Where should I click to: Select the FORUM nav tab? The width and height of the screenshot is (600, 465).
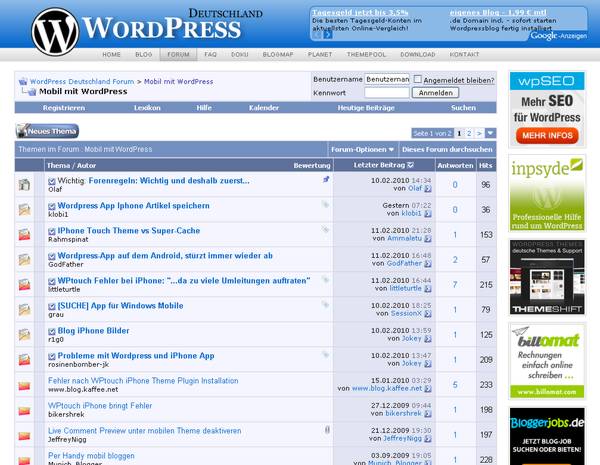click(178, 54)
